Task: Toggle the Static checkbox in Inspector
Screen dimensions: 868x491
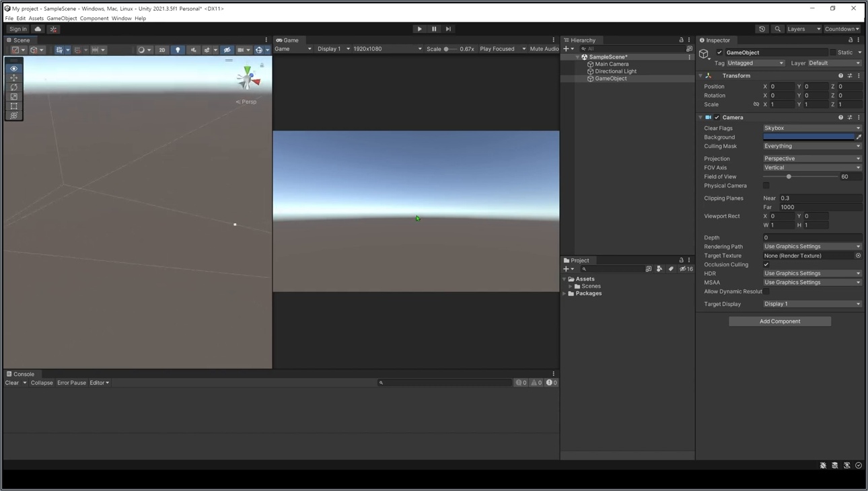Action: click(833, 52)
